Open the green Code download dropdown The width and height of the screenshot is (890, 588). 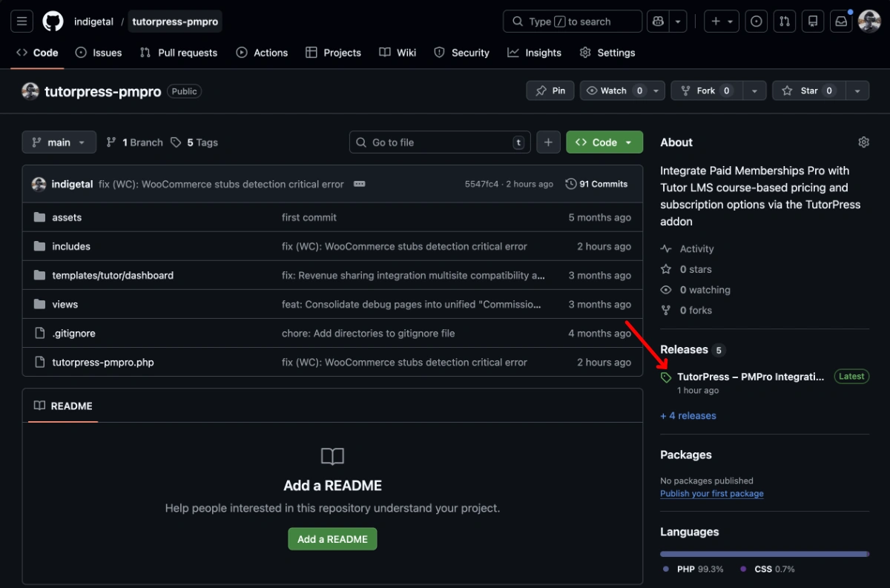coord(604,142)
